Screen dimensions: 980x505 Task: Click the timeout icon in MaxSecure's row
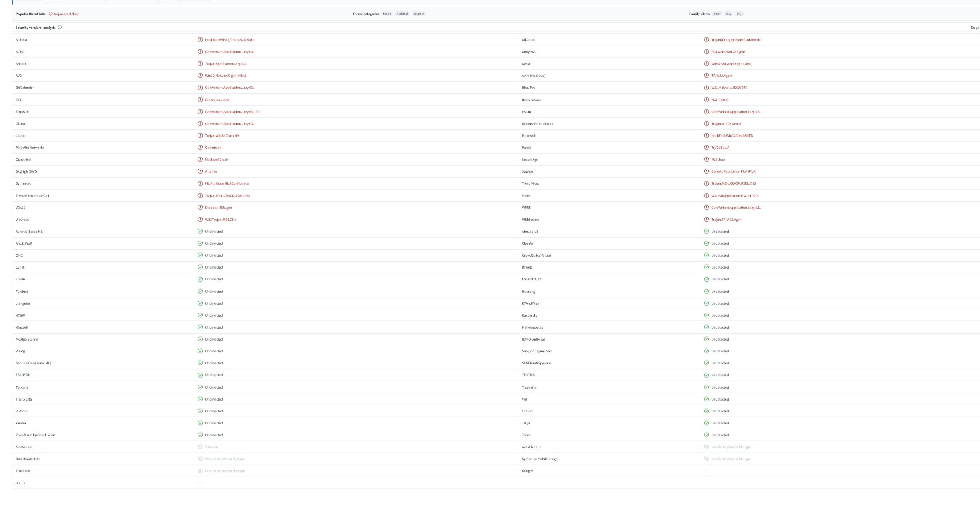[x=201, y=447]
